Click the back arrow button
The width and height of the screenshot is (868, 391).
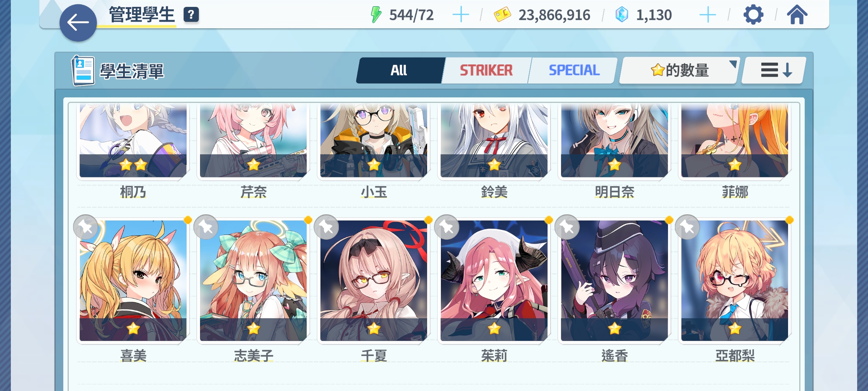click(78, 23)
